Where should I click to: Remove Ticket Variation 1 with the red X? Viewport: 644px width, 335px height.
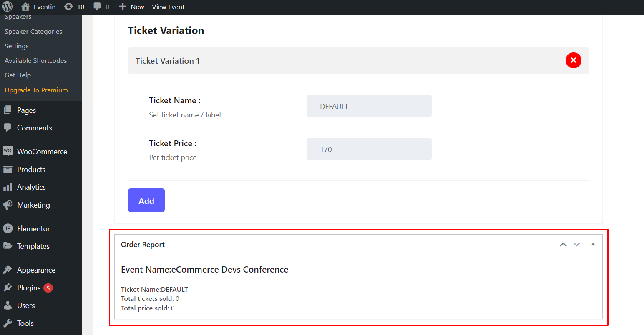(573, 60)
